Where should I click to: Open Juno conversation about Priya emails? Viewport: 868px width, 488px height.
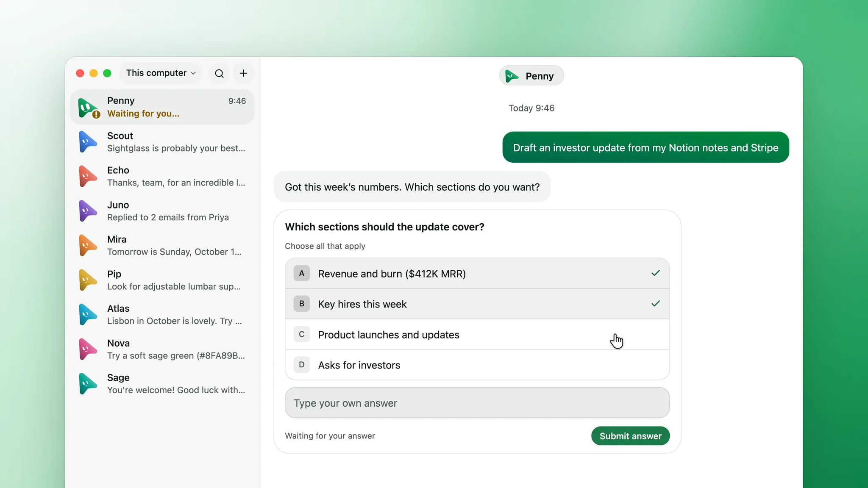tap(162, 211)
